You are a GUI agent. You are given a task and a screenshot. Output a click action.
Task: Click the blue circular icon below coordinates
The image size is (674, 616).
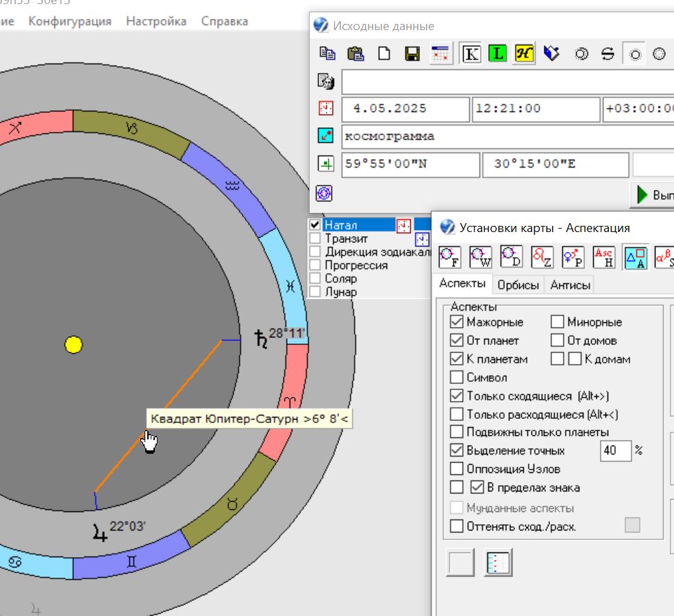324,193
